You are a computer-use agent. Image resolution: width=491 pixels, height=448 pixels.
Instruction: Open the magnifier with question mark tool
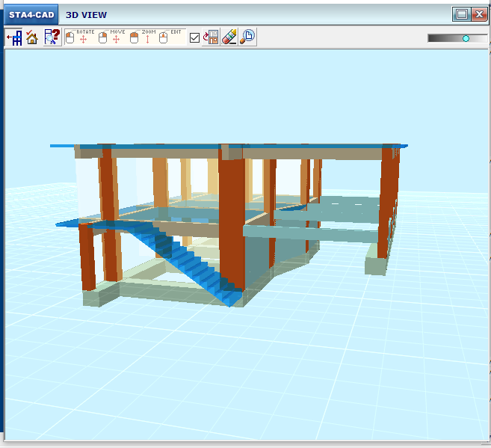(52, 37)
